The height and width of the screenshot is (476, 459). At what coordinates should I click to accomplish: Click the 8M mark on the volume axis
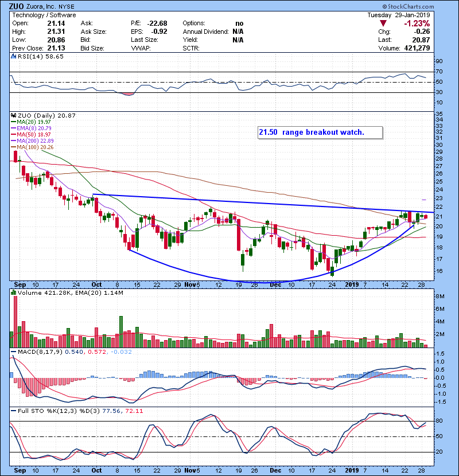441,296
